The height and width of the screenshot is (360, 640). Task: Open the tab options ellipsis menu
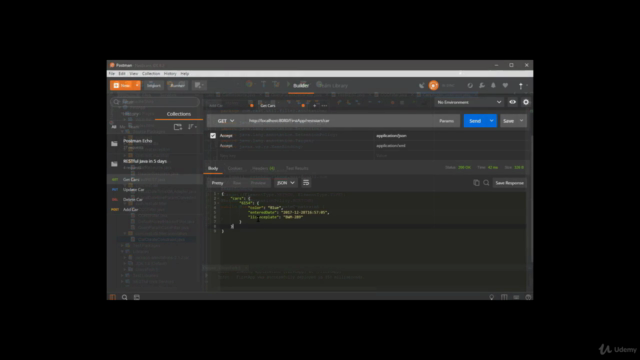click(324, 106)
